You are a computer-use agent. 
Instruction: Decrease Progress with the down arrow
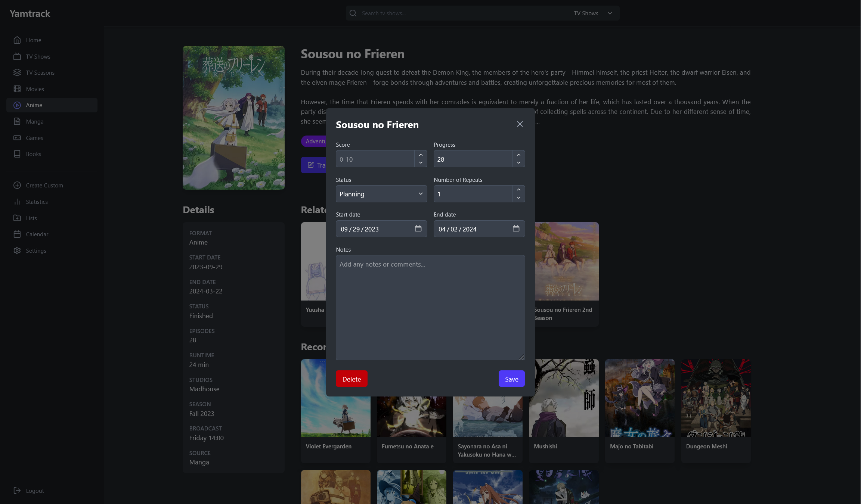click(518, 163)
